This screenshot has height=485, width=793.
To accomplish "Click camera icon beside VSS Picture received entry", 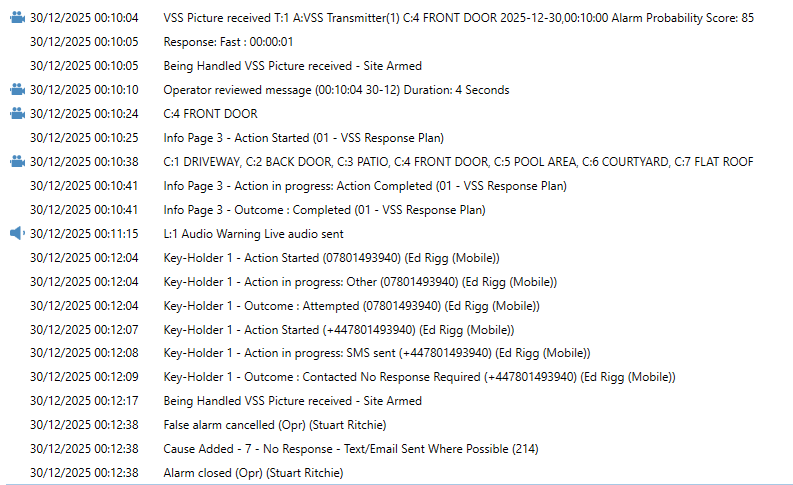I will point(16,18).
